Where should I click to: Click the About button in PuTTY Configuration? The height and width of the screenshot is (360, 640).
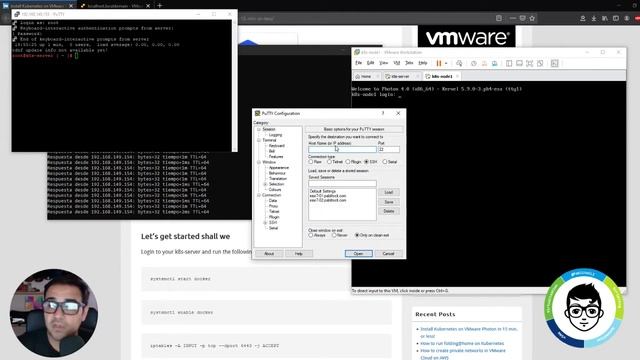tap(269, 254)
